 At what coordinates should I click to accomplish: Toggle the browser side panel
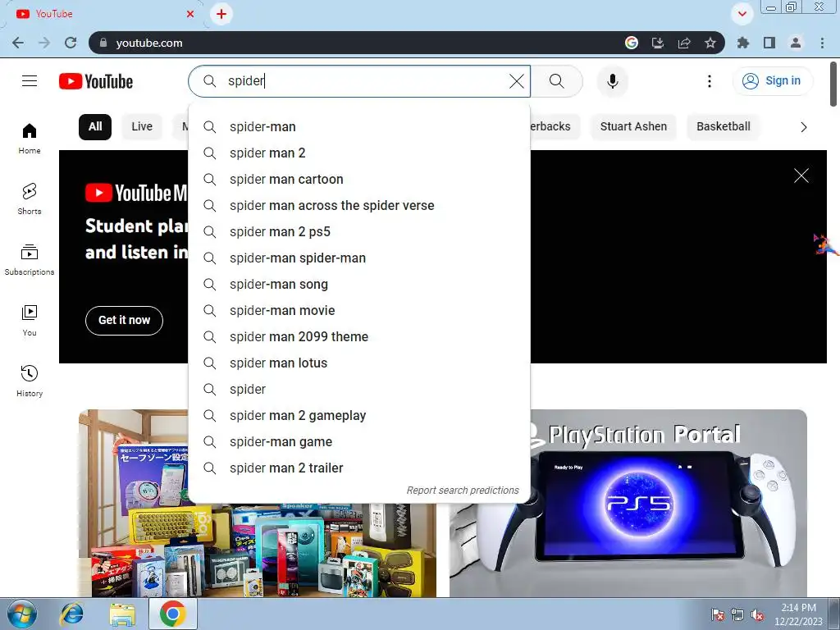769,43
